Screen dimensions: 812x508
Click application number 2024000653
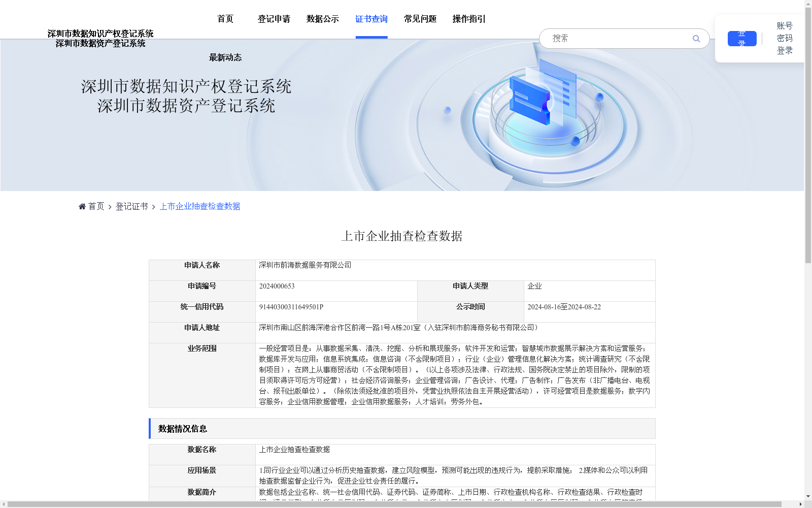(277, 286)
